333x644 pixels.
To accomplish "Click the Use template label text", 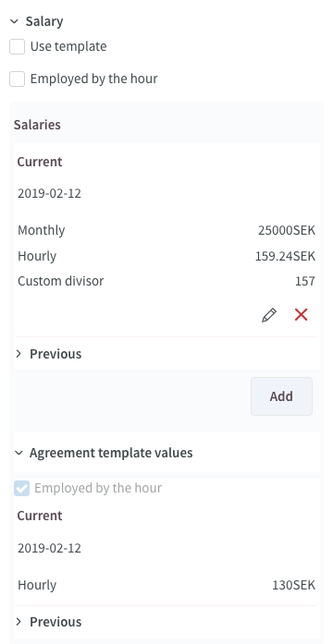I will click(68, 47).
